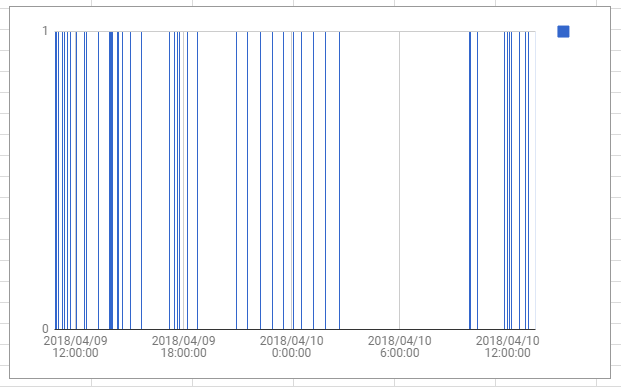Click x-axis label 2018/04/10 6:00:00

[400, 347]
